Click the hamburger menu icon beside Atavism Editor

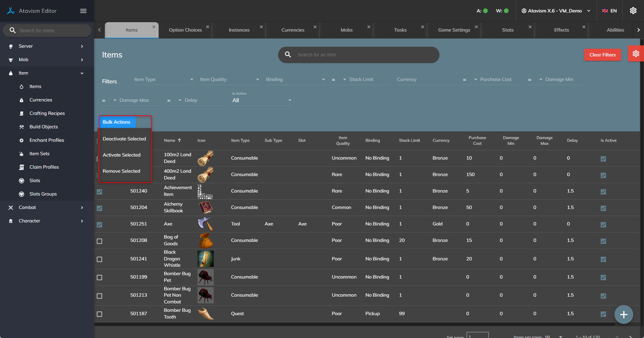[83, 11]
